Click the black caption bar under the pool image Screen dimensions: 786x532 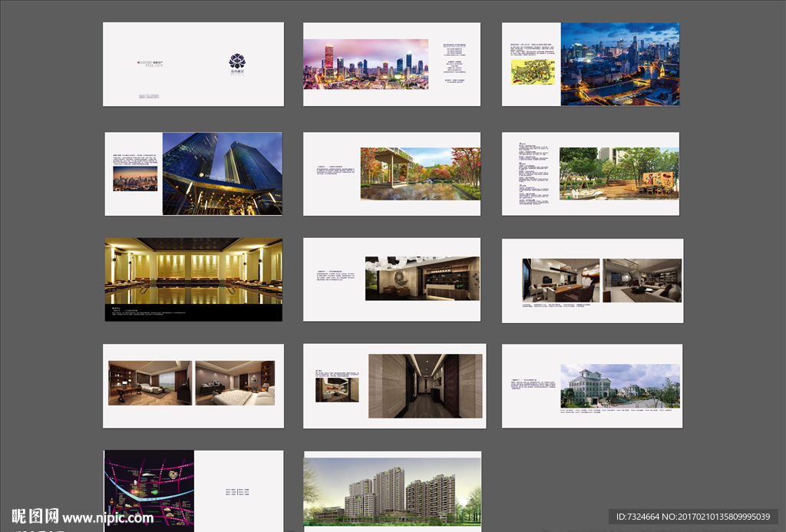tap(193, 312)
